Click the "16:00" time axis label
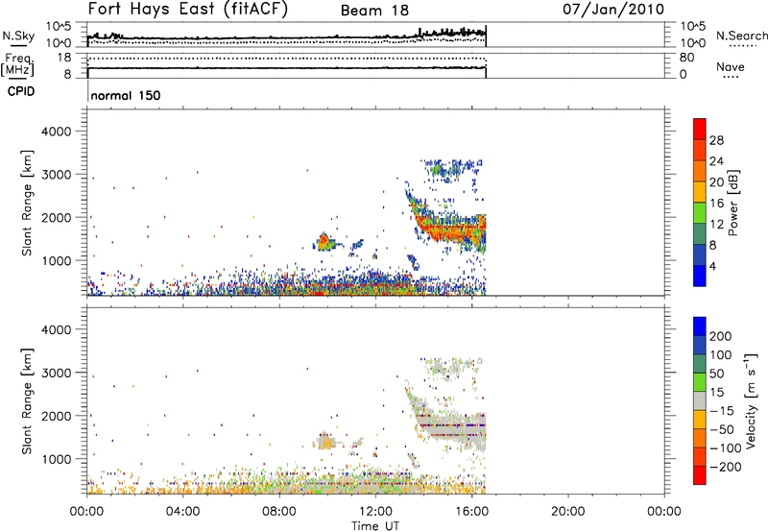Screen dimensions: 768x532 (x=471, y=512)
